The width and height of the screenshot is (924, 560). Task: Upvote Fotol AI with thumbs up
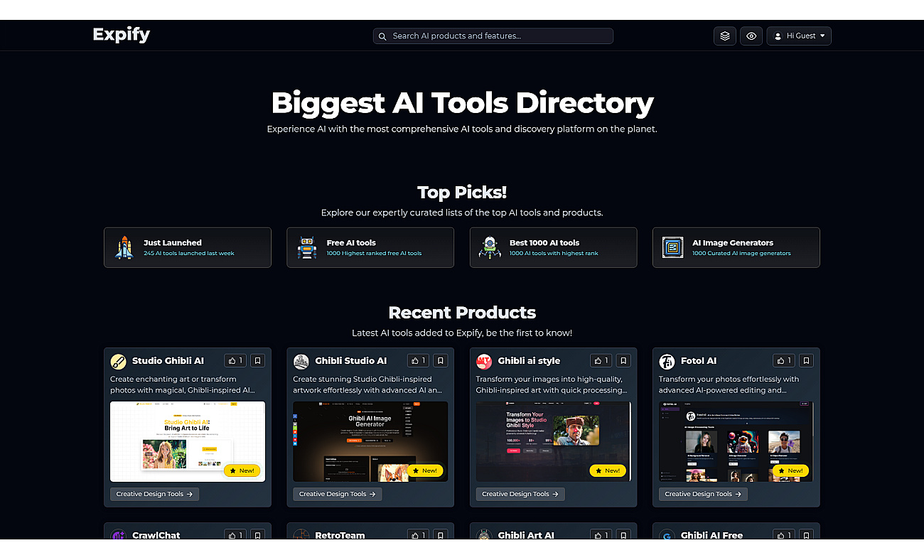point(784,361)
